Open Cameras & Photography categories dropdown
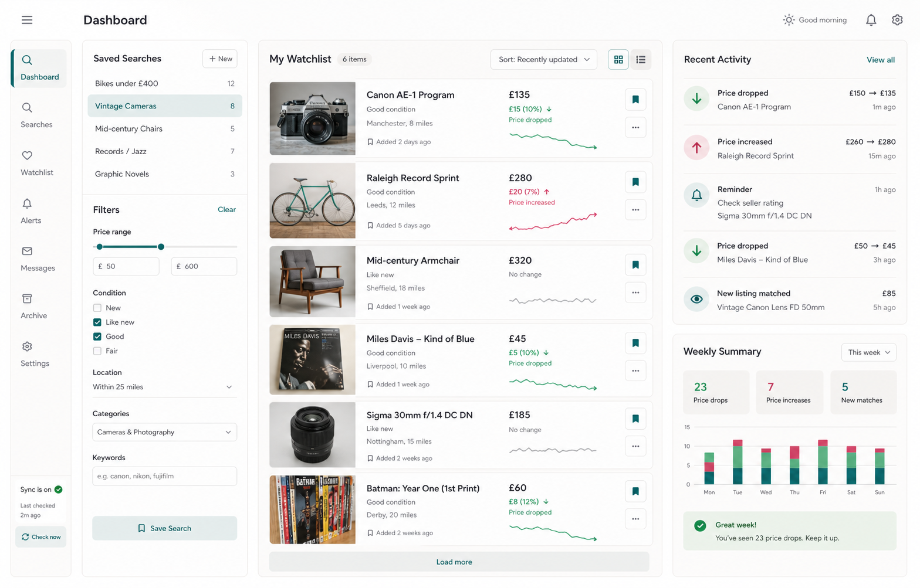 click(164, 432)
